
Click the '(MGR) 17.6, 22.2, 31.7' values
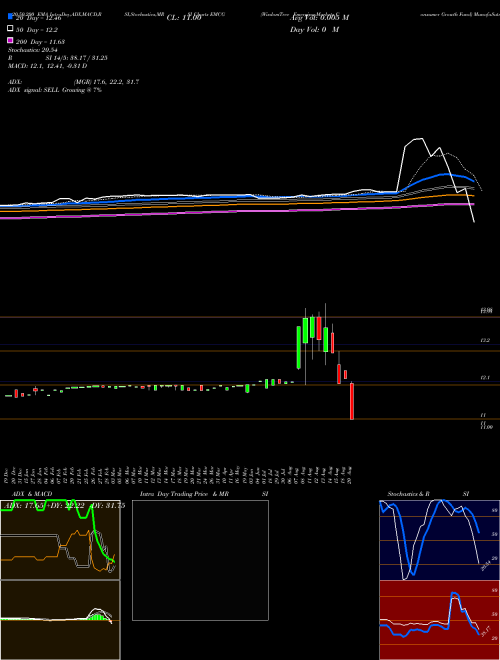[106, 82]
